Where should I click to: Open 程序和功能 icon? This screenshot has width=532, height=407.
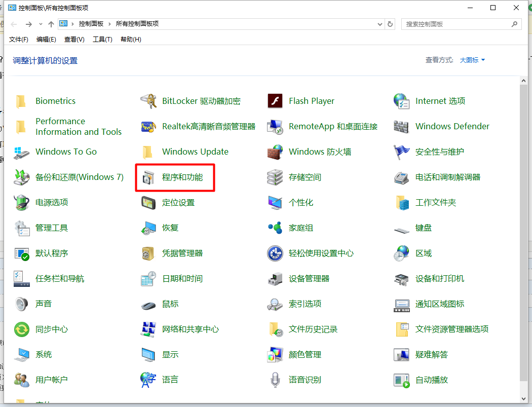pyautogui.click(x=148, y=177)
